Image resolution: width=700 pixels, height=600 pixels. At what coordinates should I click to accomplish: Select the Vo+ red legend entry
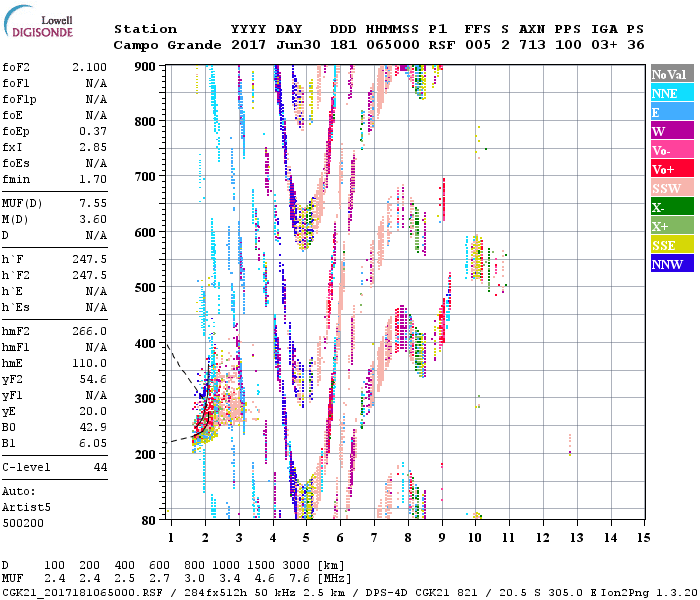tap(671, 169)
